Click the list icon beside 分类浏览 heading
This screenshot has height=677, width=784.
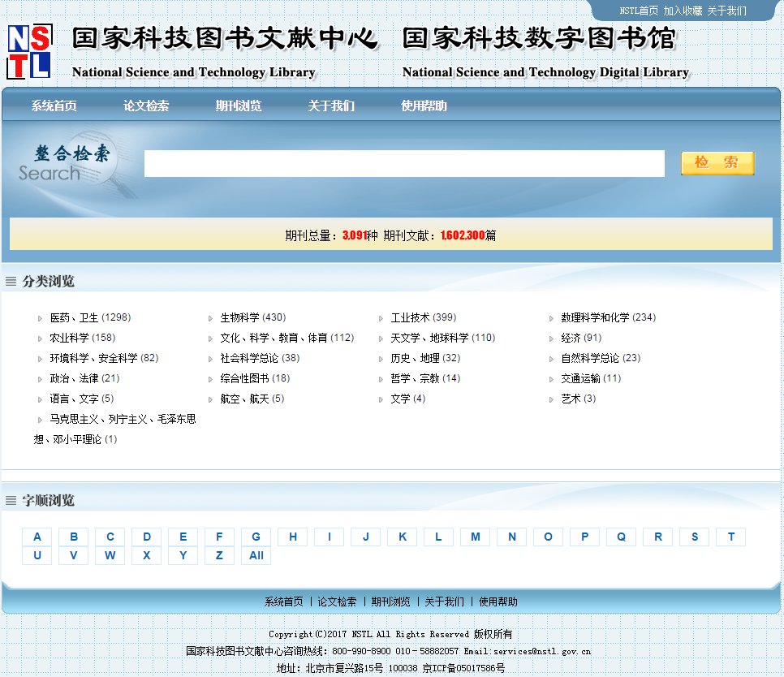(11, 282)
